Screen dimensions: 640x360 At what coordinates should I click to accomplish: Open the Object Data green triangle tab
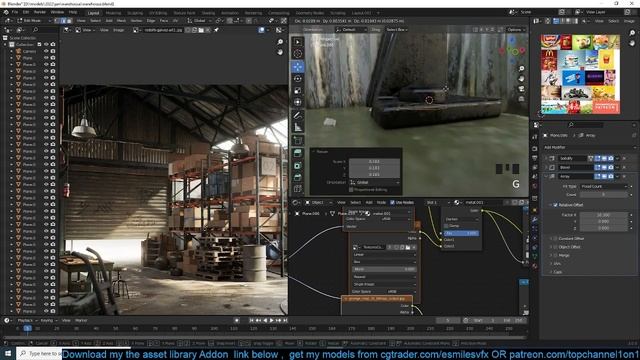535,257
